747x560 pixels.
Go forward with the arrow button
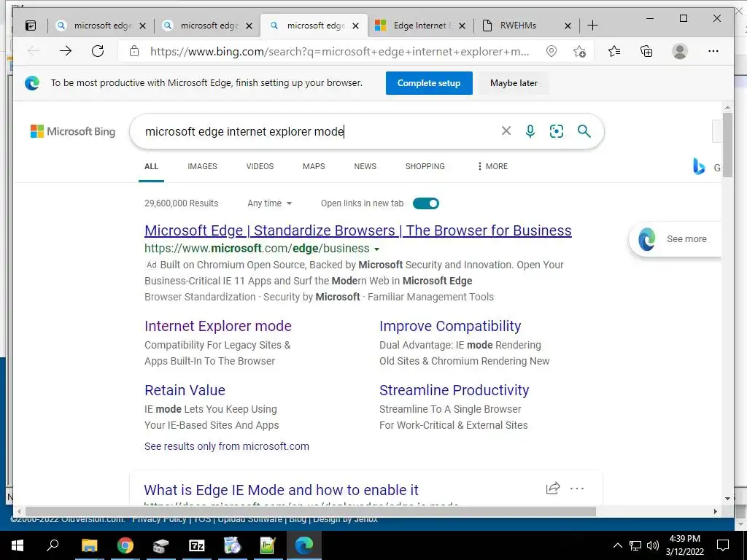click(66, 51)
